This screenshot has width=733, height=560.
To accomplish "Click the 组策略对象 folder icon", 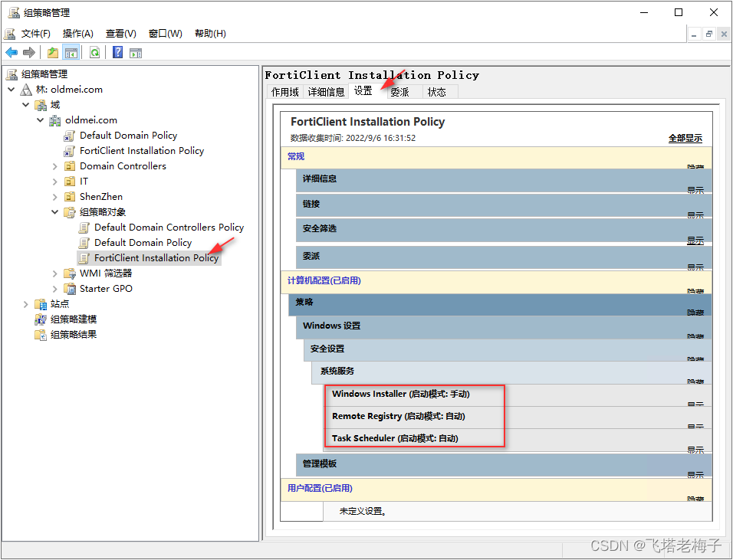I will [70, 212].
